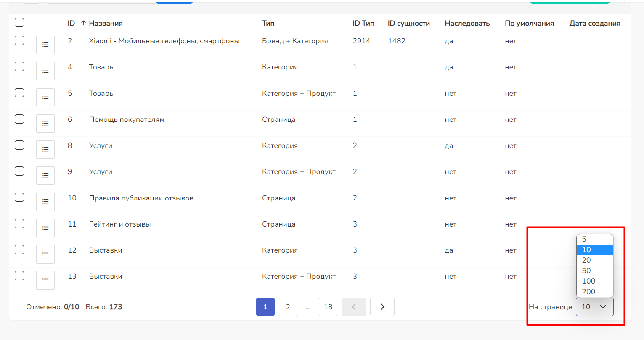
Task: Check the box for Xiaomi row
Action: tap(19, 40)
